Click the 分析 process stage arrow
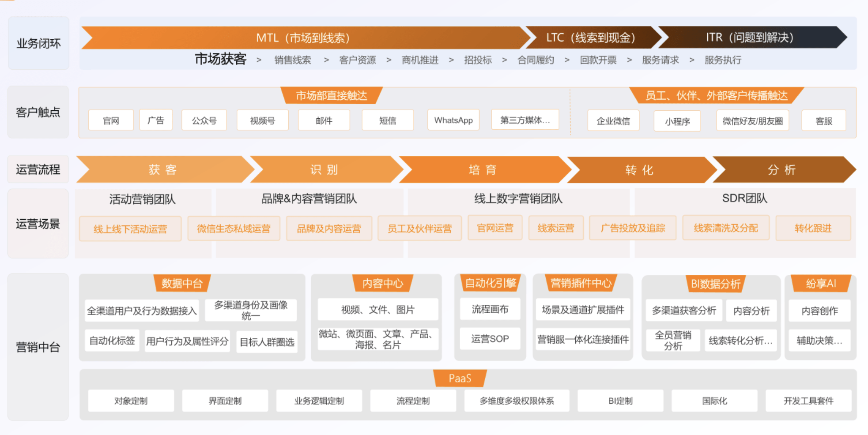868x435 pixels. [x=781, y=170]
